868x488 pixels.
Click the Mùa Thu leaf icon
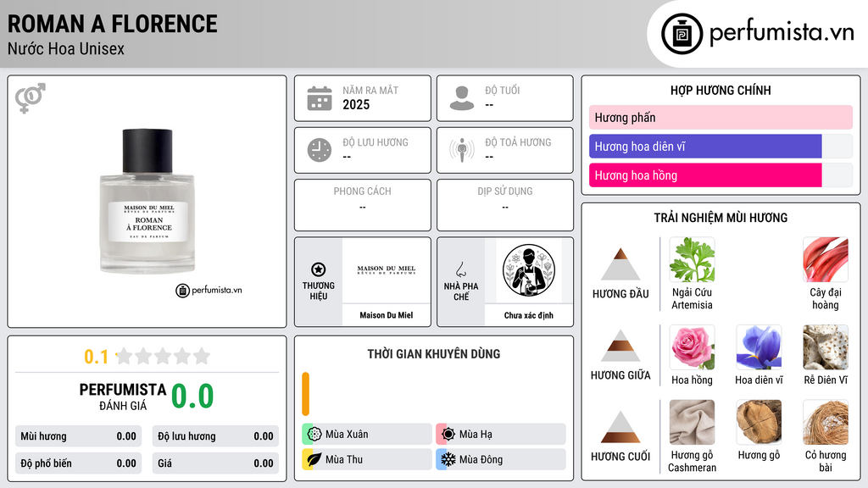[314, 459]
